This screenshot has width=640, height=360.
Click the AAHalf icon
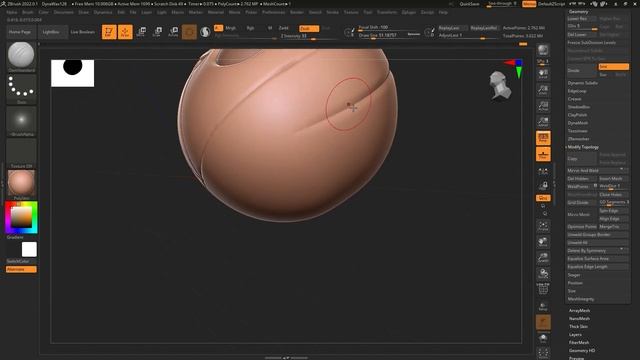tap(543, 121)
